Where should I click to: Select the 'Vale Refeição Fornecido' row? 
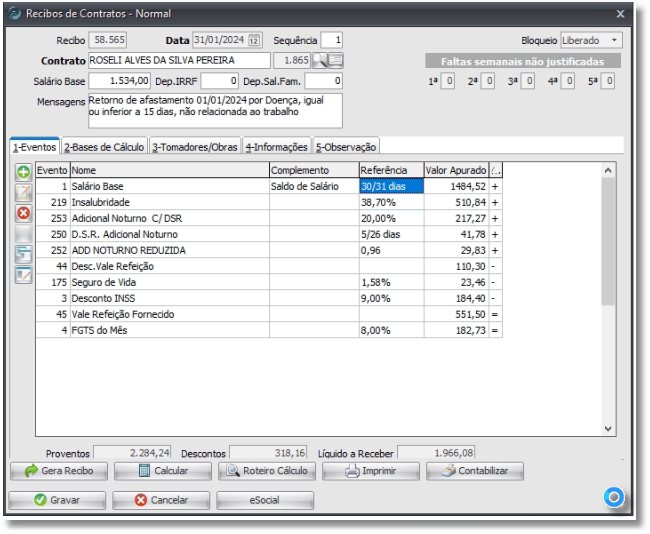point(269,314)
